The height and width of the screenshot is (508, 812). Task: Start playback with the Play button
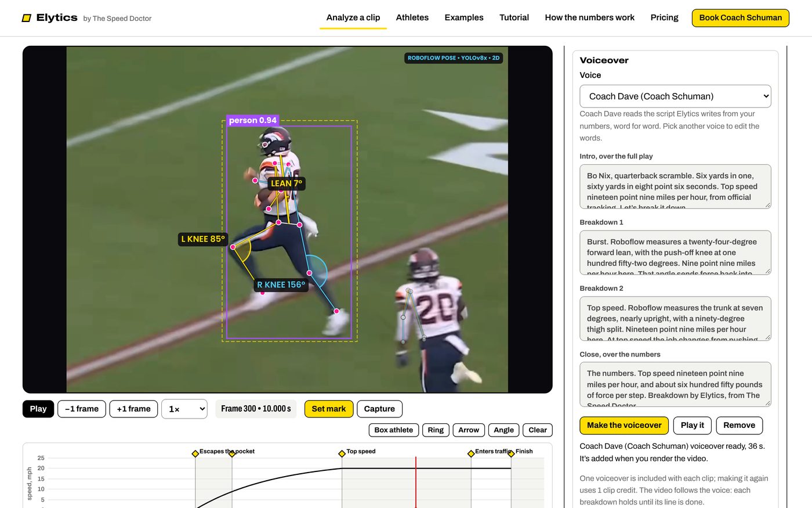tap(38, 409)
